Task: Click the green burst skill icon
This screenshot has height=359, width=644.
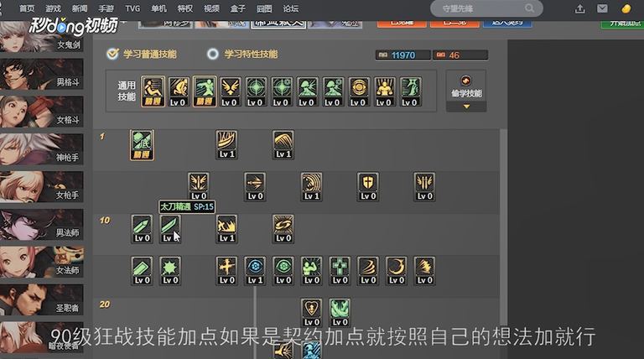Action: 170,271
